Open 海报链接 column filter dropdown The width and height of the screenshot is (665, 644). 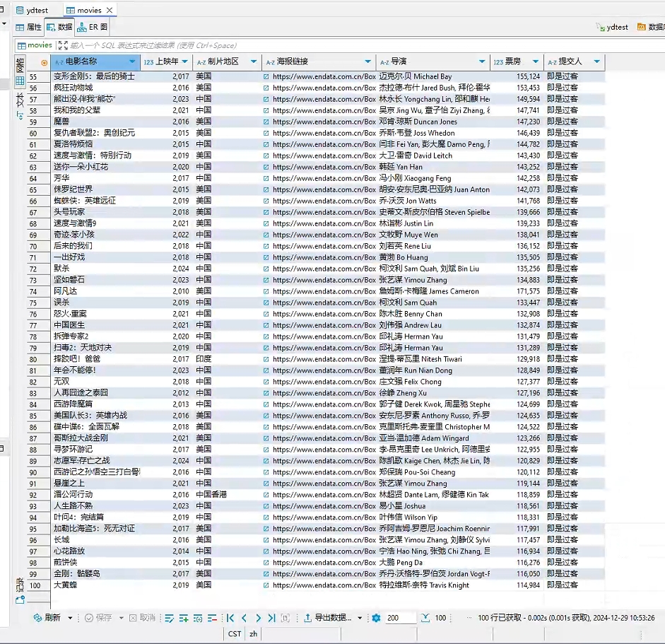point(367,62)
